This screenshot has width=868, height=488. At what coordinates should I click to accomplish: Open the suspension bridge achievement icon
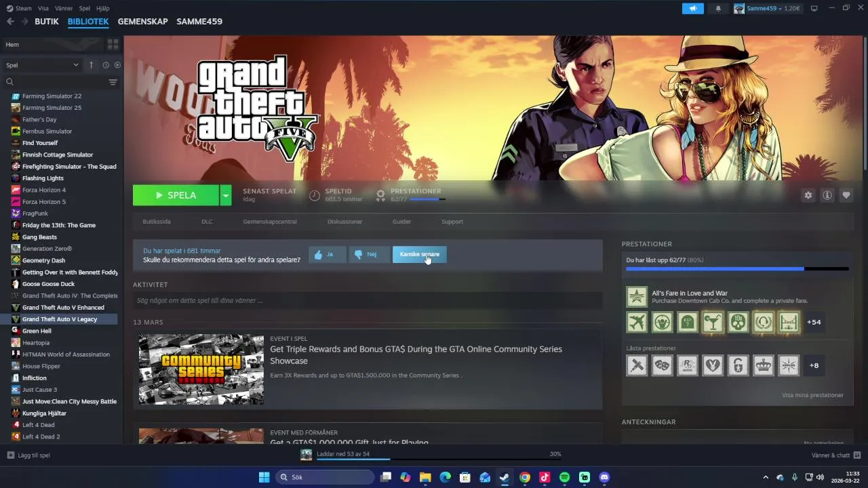789,322
